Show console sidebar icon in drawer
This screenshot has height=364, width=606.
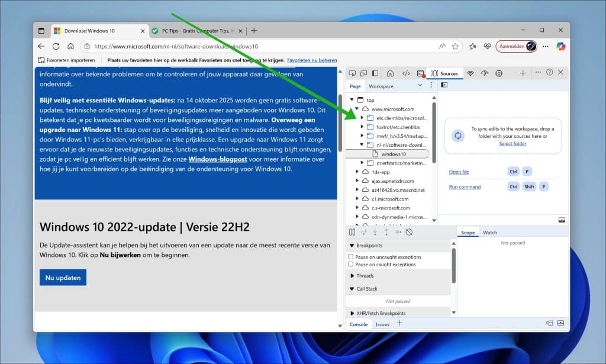(x=549, y=323)
